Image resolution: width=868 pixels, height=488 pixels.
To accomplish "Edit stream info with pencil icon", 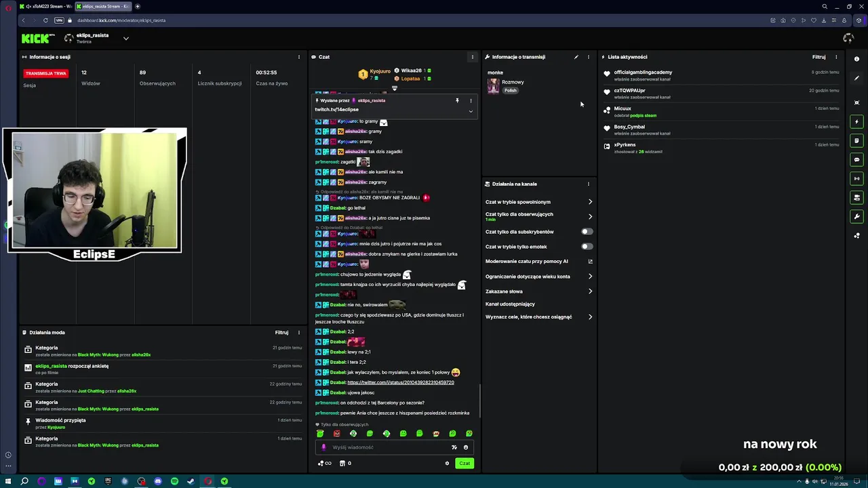I will point(576,57).
